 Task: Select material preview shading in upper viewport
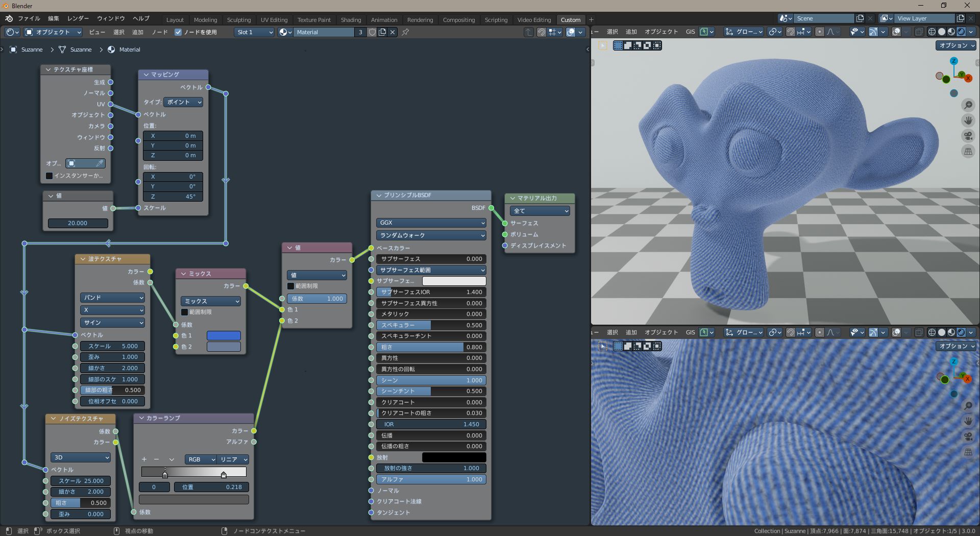tap(951, 32)
